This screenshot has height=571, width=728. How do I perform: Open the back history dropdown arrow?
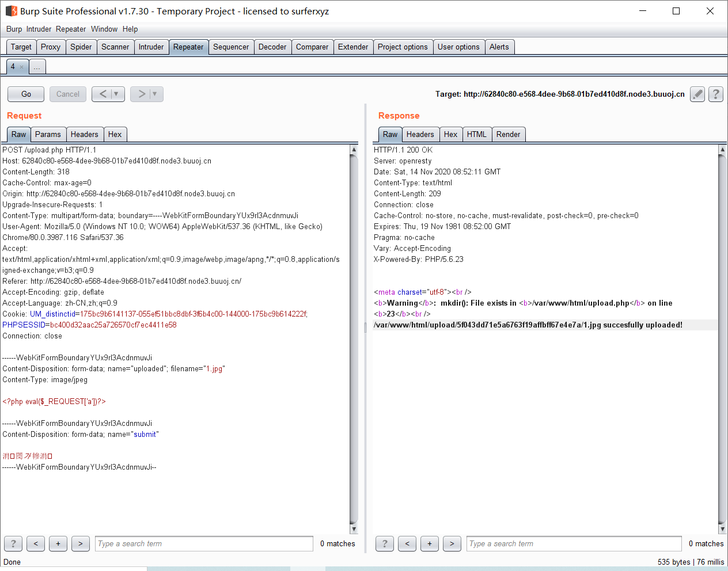[116, 94]
